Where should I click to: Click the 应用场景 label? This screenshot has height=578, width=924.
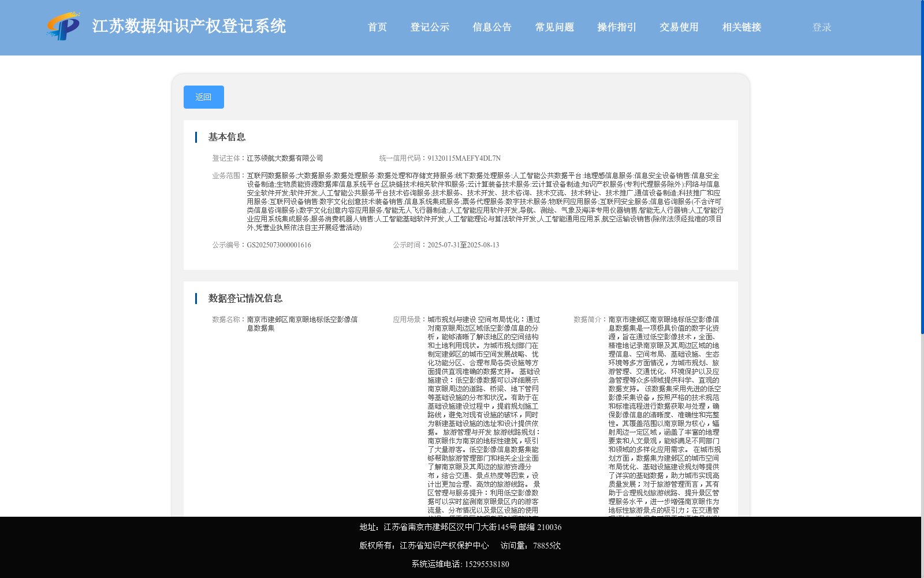point(410,320)
